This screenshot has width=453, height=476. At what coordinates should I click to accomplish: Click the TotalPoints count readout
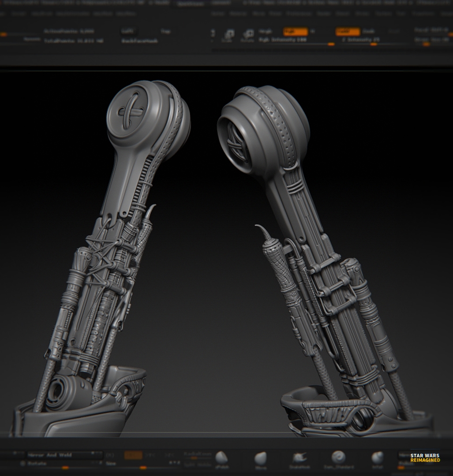click(x=74, y=41)
